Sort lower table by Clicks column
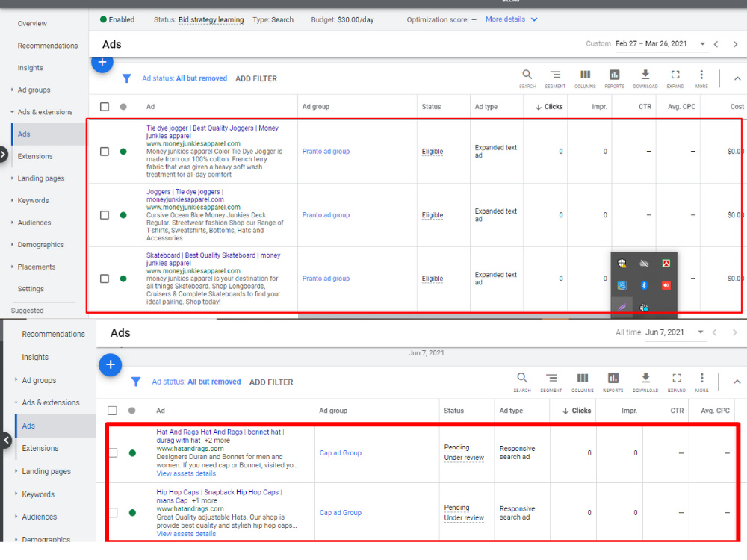747x560 pixels. click(577, 411)
